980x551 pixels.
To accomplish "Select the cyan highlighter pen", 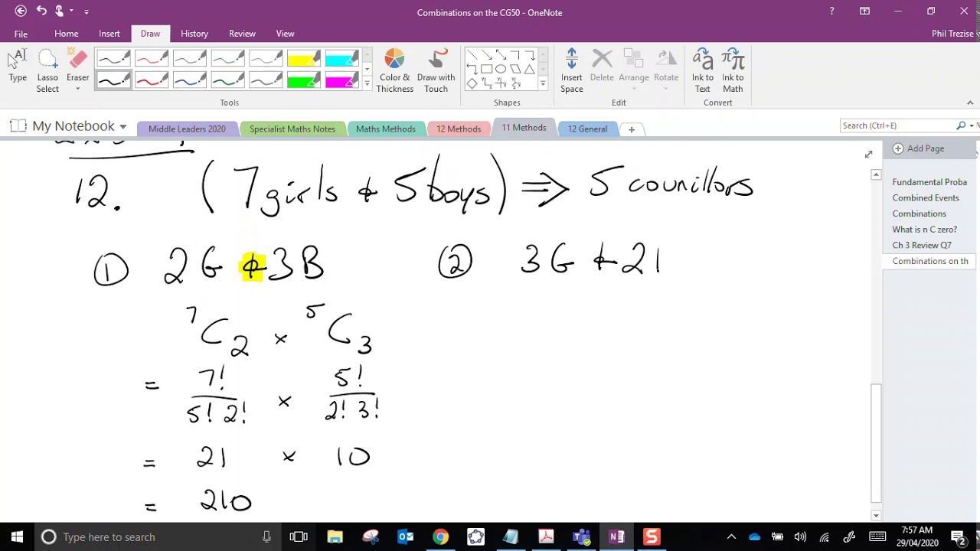I will click(x=342, y=60).
